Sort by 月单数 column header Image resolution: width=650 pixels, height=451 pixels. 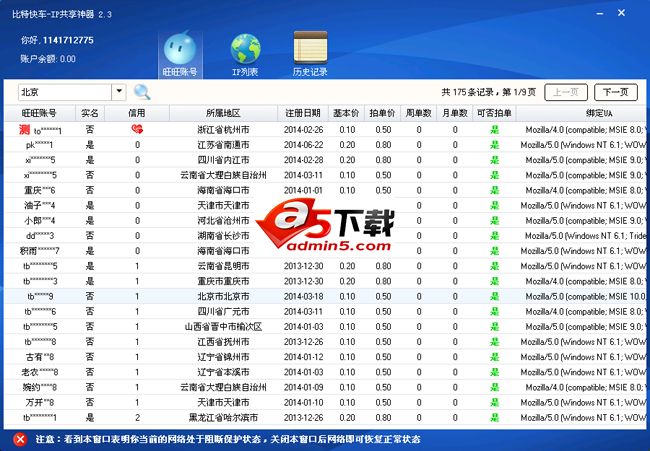coord(454,113)
